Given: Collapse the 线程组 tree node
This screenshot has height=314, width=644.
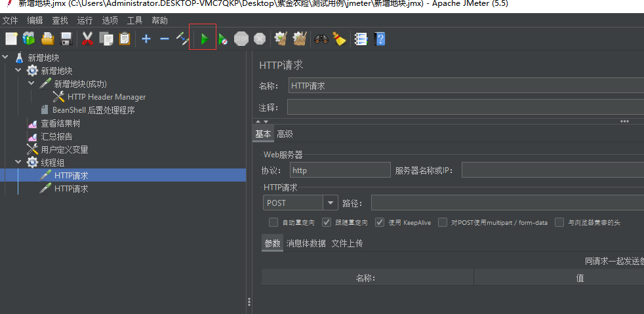Looking at the screenshot, I should (x=18, y=163).
